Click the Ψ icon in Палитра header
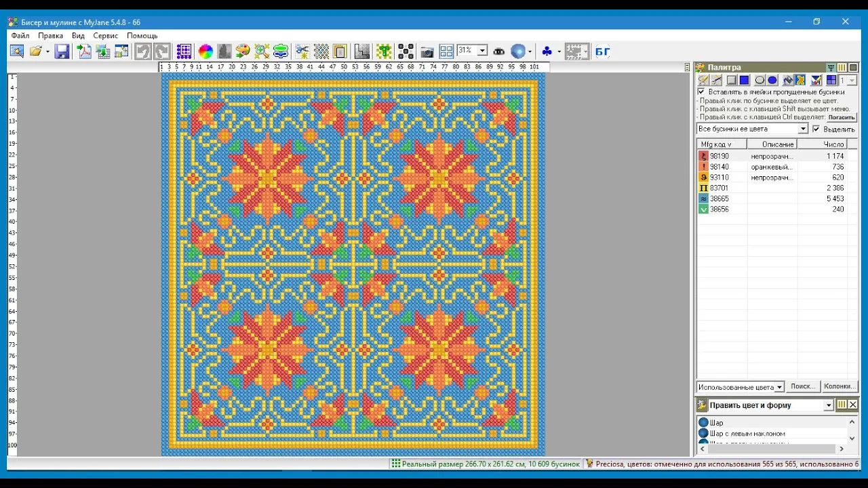The width and height of the screenshot is (868, 488). click(x=831, y=67)
